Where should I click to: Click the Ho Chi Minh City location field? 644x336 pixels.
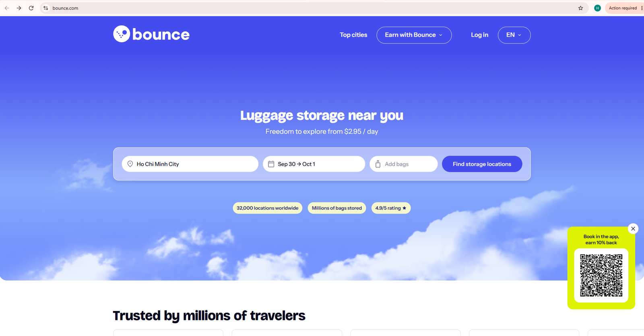[190, 164]
